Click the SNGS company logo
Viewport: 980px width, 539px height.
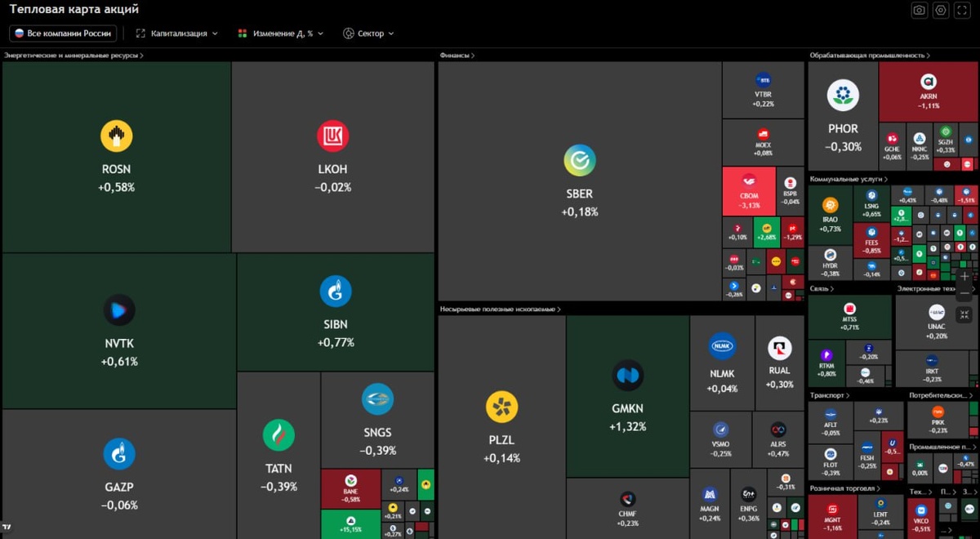pyautogui.click(x=378, y=399)
